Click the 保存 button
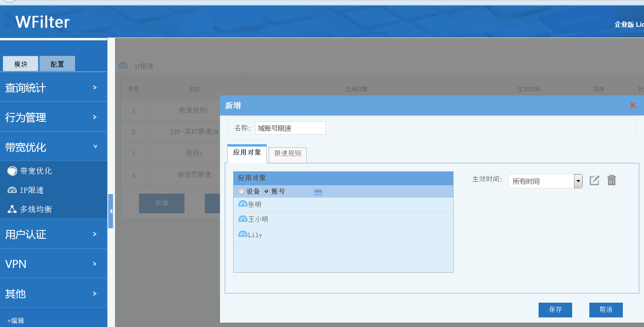Screen dimensions: 644x327 555,310
